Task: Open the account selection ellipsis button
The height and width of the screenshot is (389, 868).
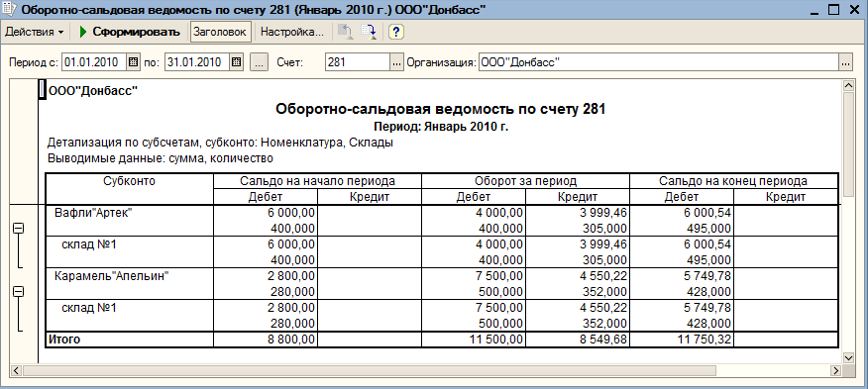Action: [396, 62]
